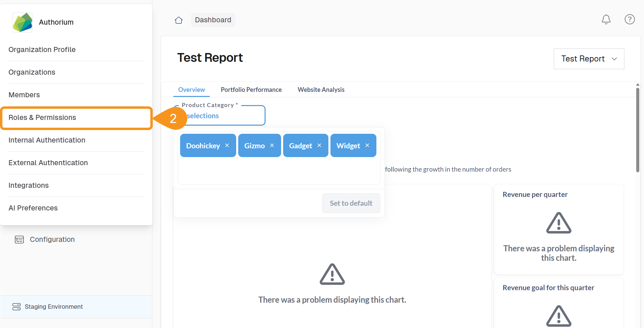Open the notifications bell
The width and height of the screenshot is (644, 328).
coord(606,20)
